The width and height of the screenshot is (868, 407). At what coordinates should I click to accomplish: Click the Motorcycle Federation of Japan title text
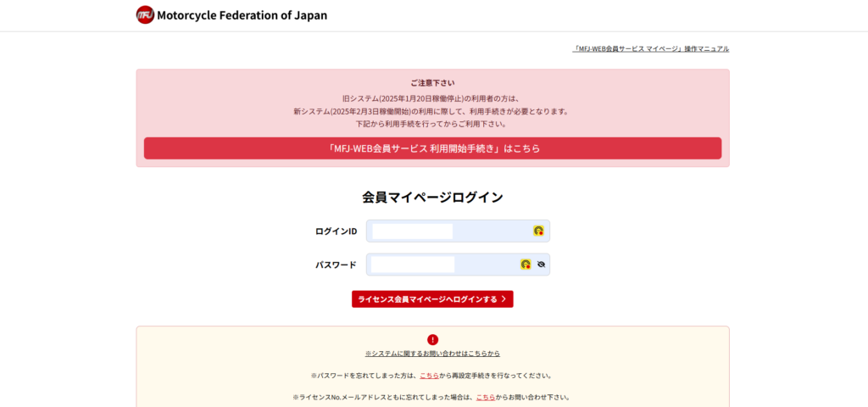click(x=242, y=15)
